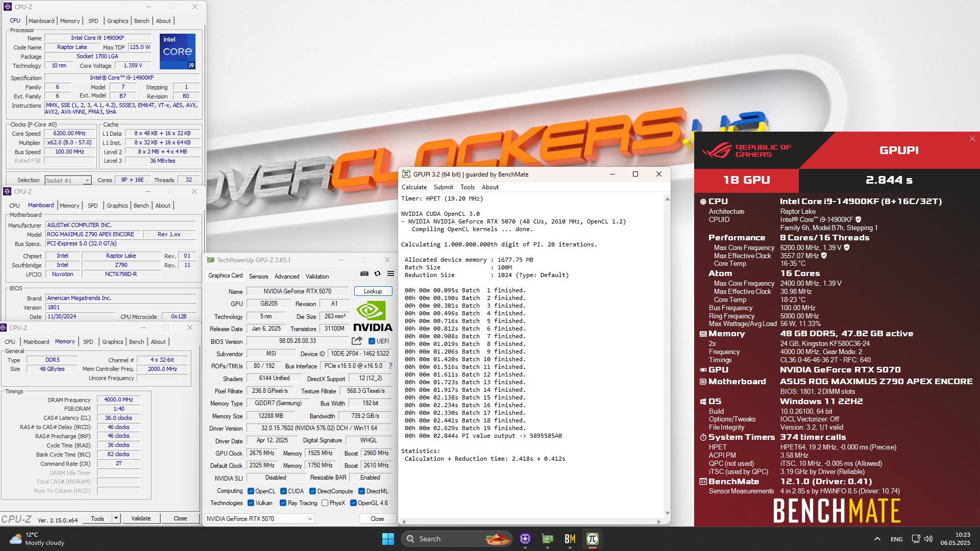This screenshot has width=980, height=551.
Task: Maximize the GPUPI window
Action: [635, 174]
